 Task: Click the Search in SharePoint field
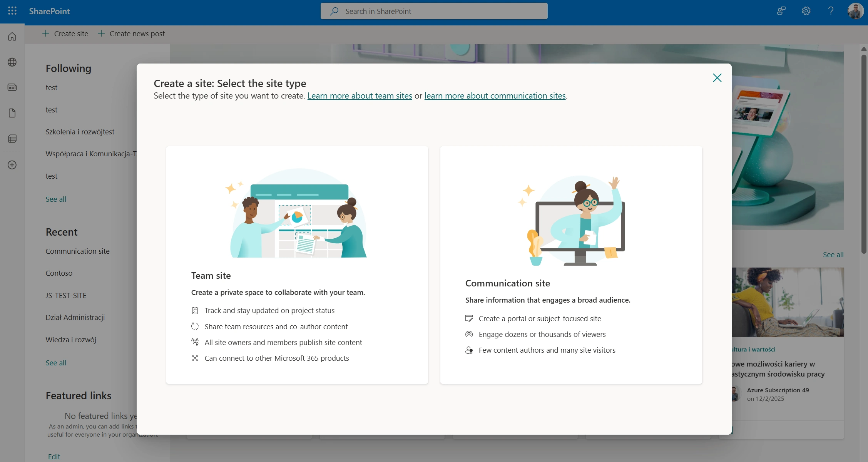(434, 11)
